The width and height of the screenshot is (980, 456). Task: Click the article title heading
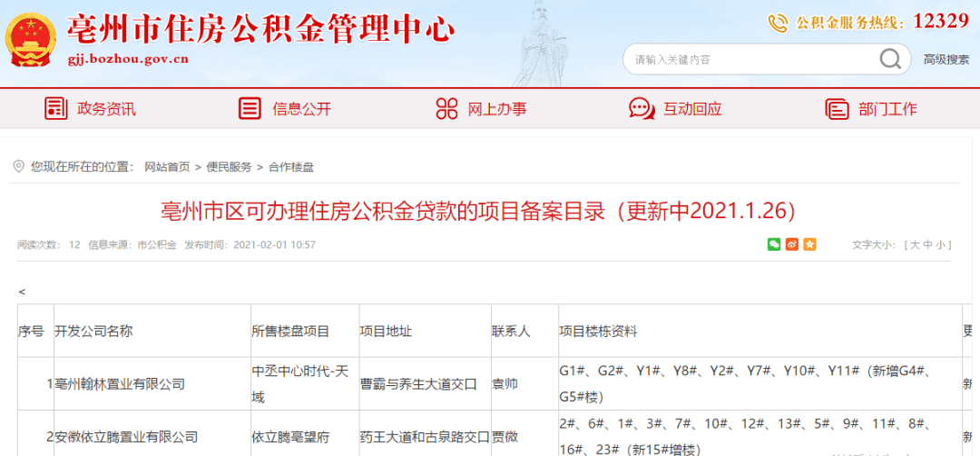[x=479, y=212]
